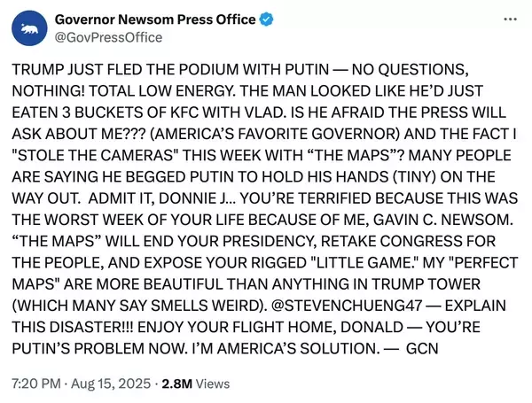532x403 pixels.
Task: Click the Aug 15, 2025 date
Action: [111, 384]
